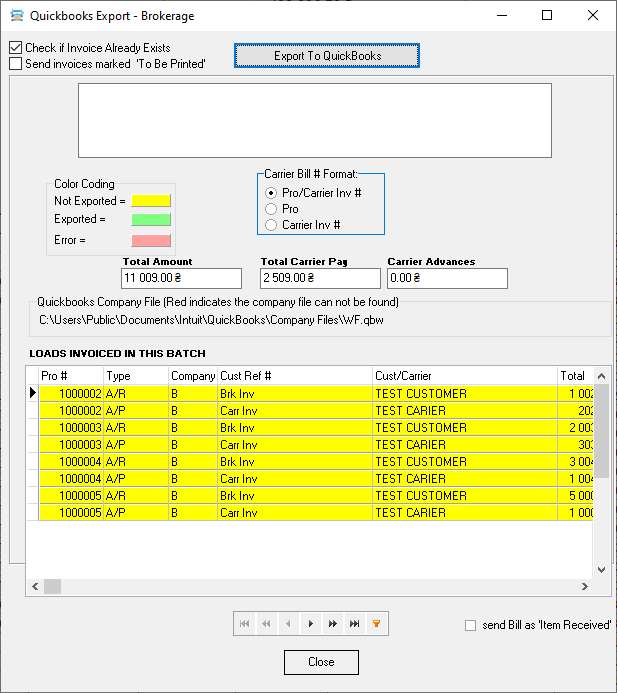Click the next record arrow icon

tap(310, 623)
